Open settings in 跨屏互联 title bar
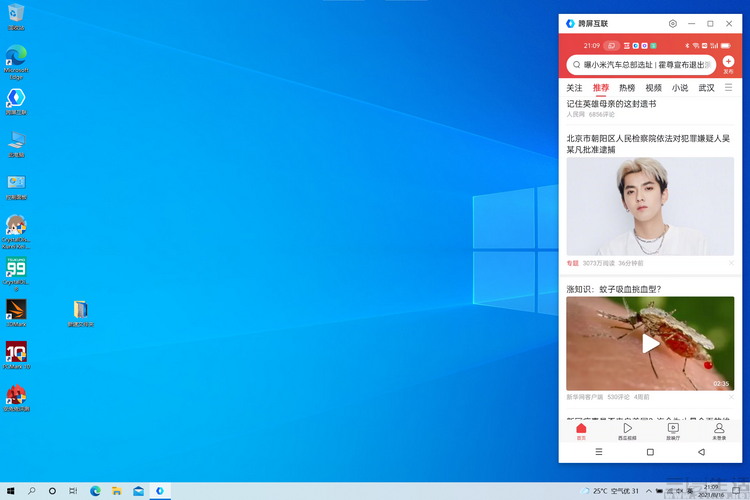The height and width of the screenshot is (500, 750). 673,23
